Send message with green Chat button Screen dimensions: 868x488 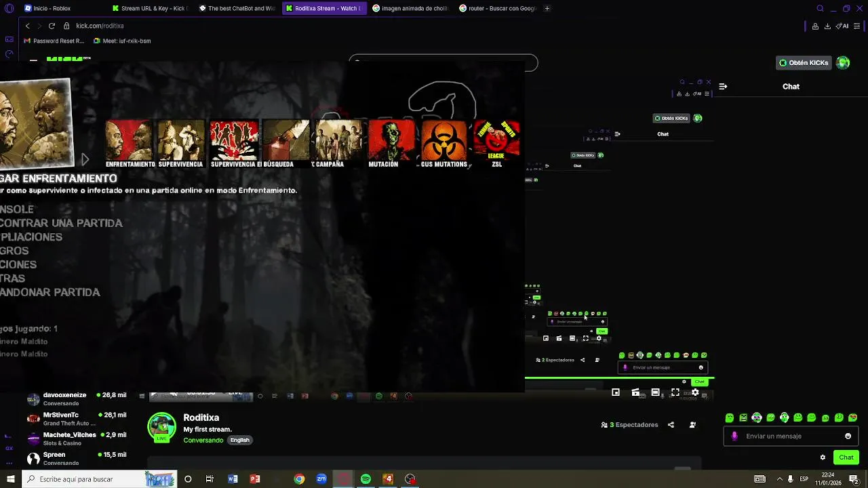tap(846, 457)
